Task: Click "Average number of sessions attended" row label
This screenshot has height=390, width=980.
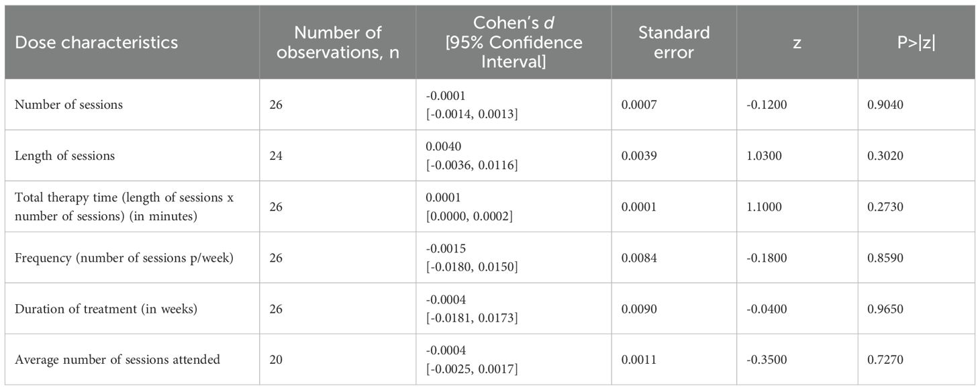Action: 117,360
